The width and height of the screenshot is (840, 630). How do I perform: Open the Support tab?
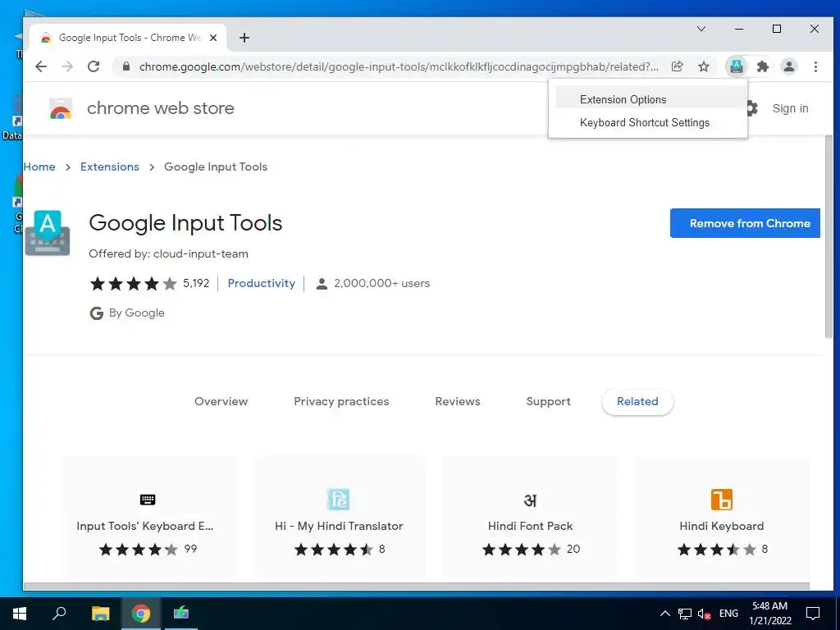tap(548, 401)
